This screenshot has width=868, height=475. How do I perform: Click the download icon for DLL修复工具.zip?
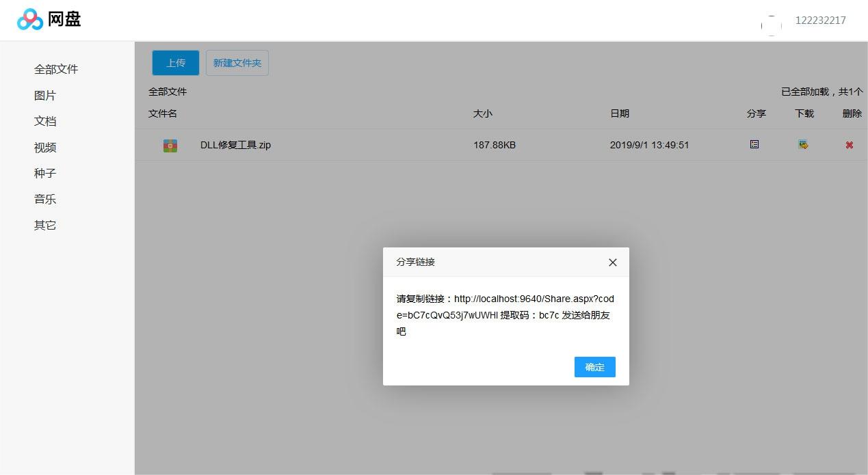click(x=803, y=145)
